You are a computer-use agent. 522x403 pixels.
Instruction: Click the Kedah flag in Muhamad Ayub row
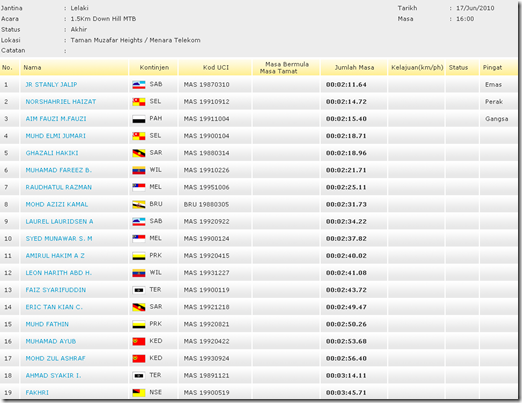point(139,341)
